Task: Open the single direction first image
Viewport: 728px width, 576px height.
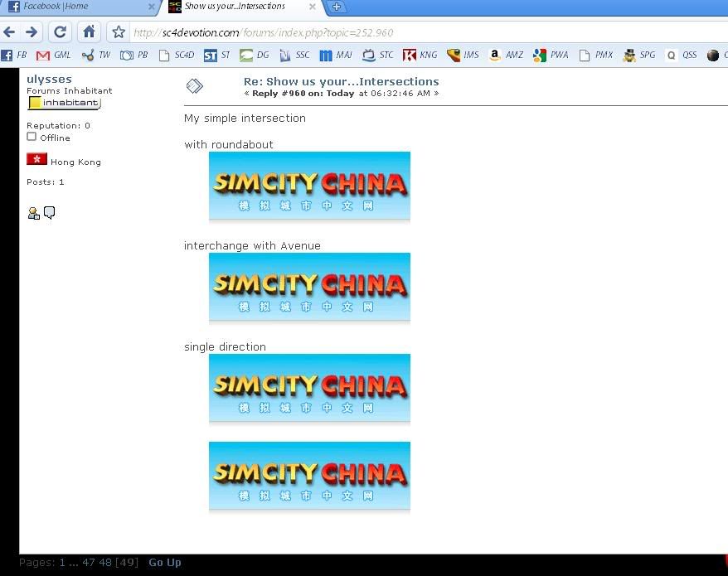Action: (309, 388)
